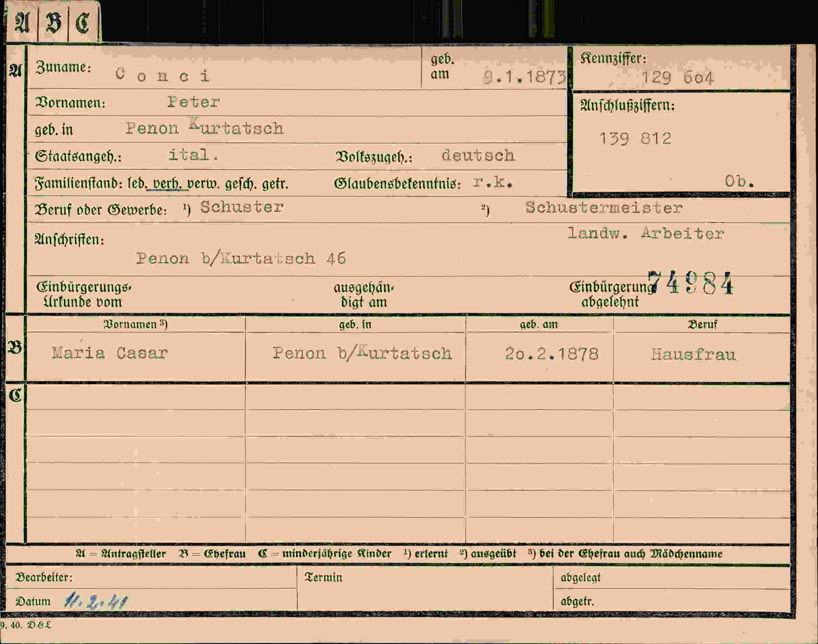818x644 pixels.
Task: Click the C index tab at top
Action: coord(83,23)
